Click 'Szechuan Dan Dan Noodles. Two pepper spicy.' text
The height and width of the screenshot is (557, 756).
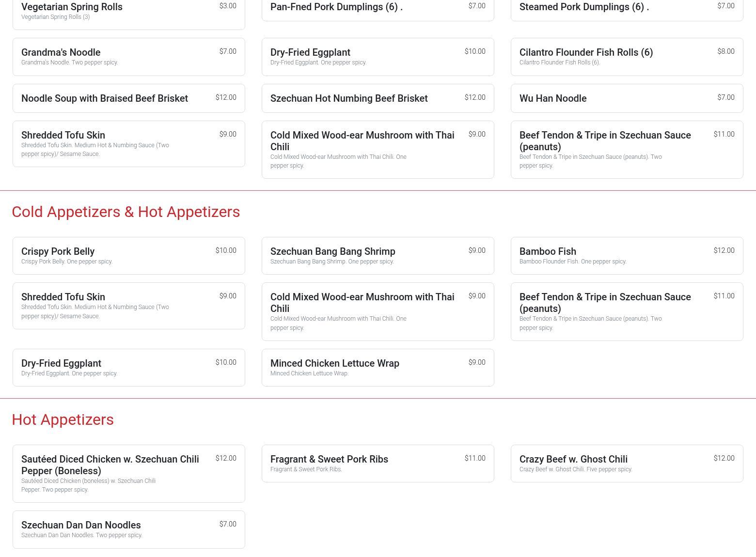tap(82, 535)
